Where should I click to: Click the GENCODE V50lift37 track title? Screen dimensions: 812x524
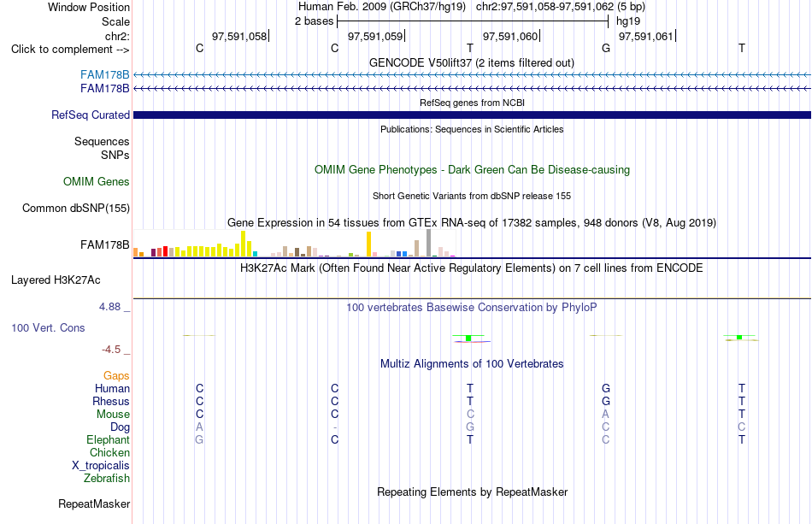point(472,62)
